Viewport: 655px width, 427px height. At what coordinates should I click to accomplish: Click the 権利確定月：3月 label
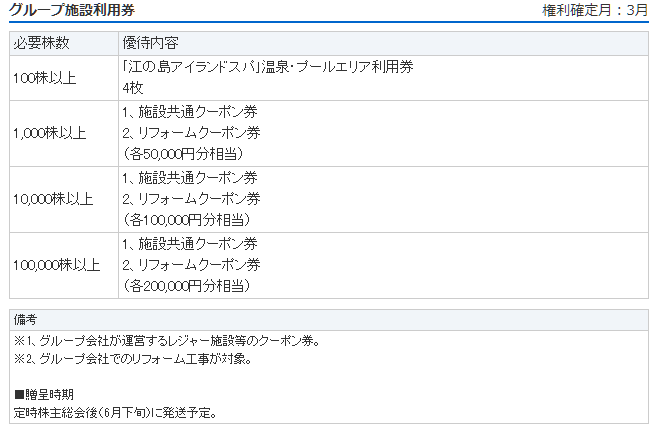point(595,11)
